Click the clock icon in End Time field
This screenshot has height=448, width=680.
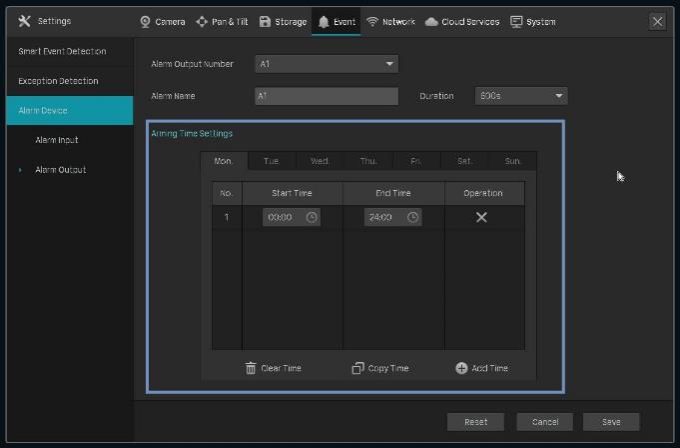click(x=412, y=217)
